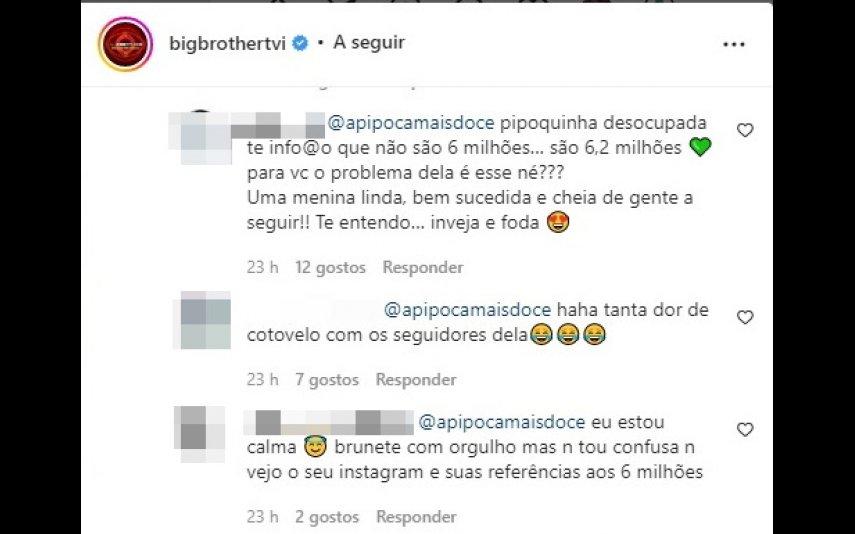Click the second commenter's avatar
855x534 pixels.
coord(202,320)
